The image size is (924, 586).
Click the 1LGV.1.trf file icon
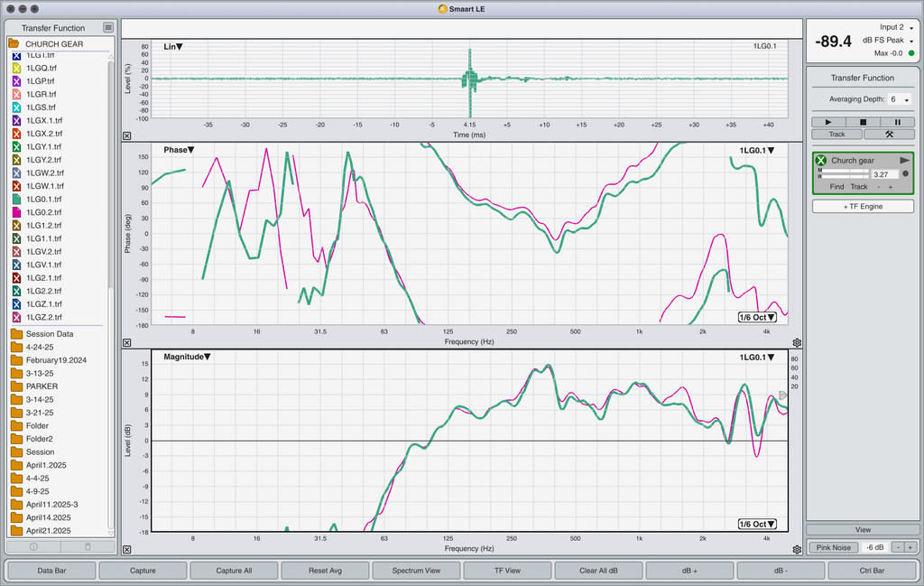click(16, 265)
